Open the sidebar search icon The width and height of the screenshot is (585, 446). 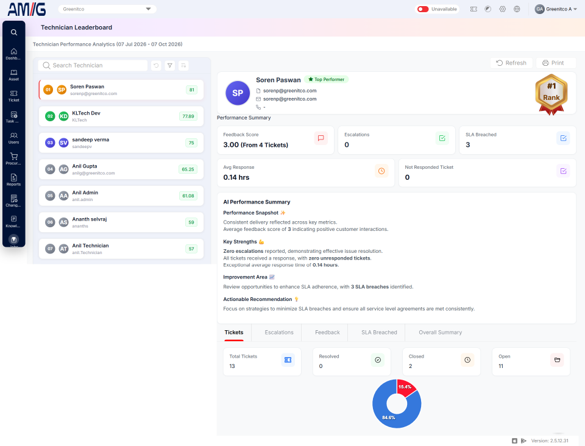pos(14,32)
